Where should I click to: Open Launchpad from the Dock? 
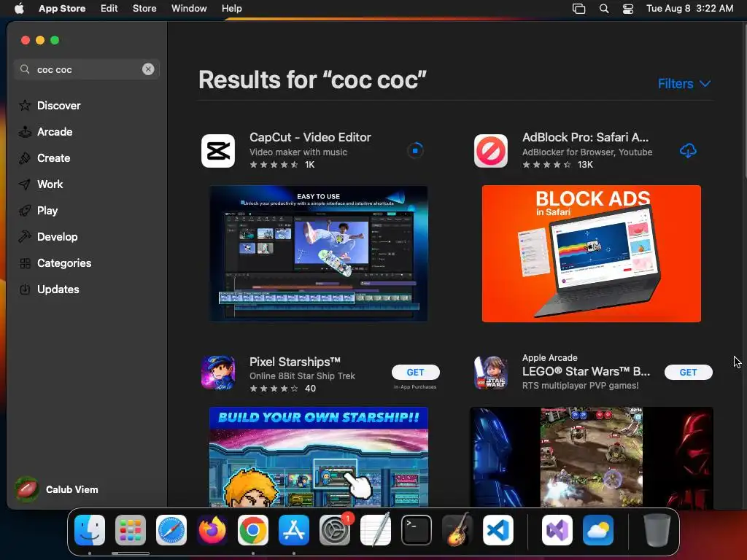click(131, 530)
